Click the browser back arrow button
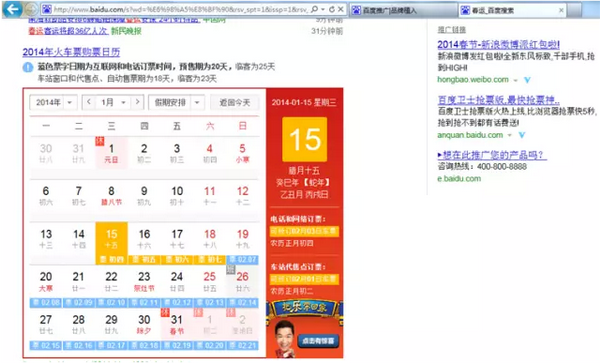This screenshot has width=600, height=364. [13, 9]
